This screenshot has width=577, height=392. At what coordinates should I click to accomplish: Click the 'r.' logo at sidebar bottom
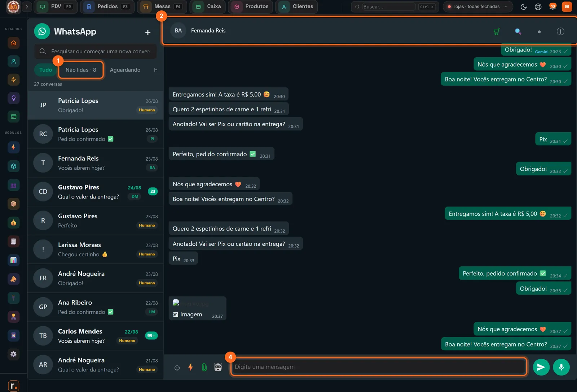click(13, 386)
